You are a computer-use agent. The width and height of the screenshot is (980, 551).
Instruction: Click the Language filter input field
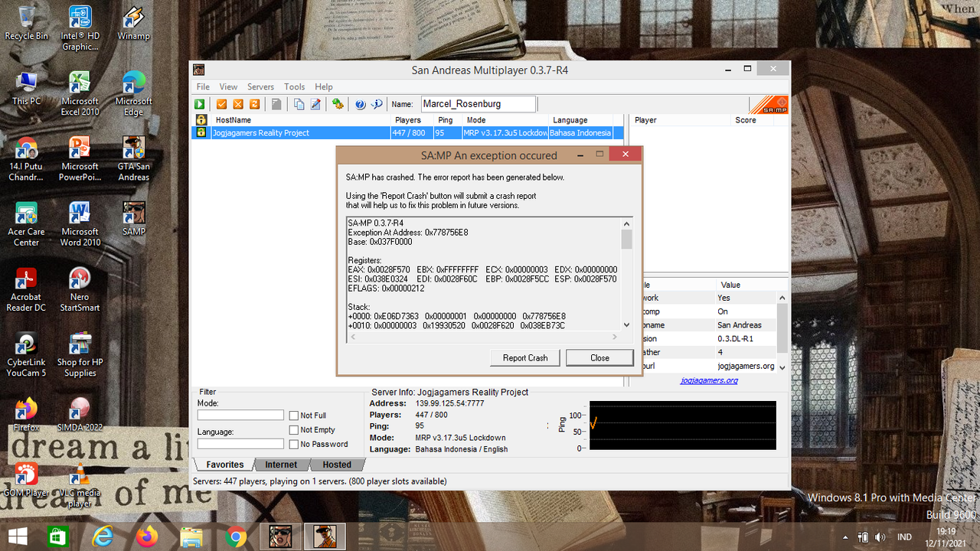[x=240, y=444]
